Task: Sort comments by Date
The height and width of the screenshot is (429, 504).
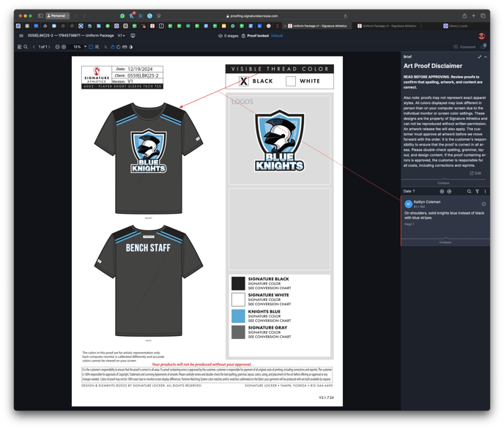Action: point(409,191)
